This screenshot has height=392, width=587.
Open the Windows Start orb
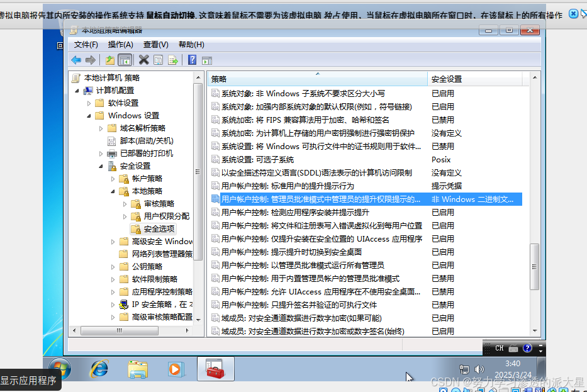coord(60,369)
